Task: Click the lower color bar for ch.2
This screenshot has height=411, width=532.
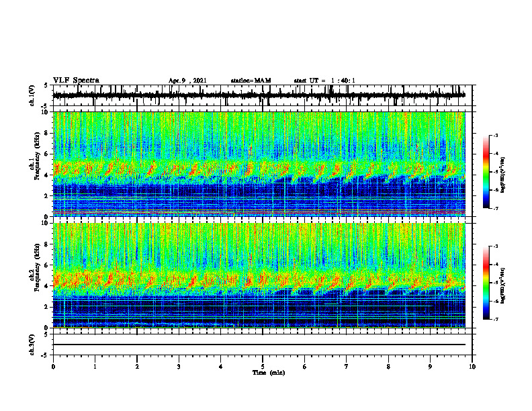Action: [x=486, y=283]
